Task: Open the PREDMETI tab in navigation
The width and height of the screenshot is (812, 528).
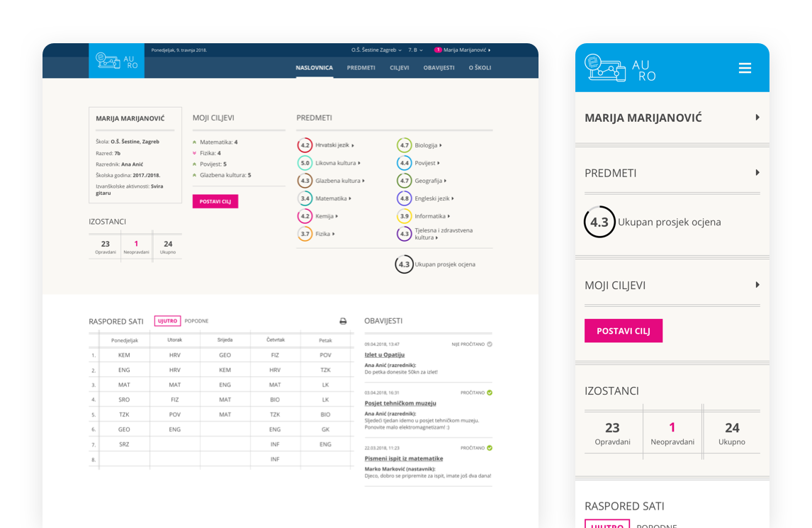Action: [x=361, y=68]
